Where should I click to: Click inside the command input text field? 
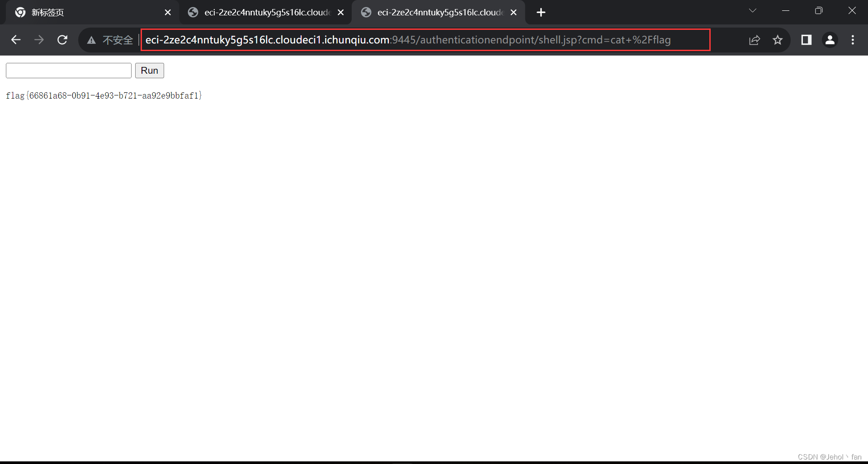(x=68, y=70)
